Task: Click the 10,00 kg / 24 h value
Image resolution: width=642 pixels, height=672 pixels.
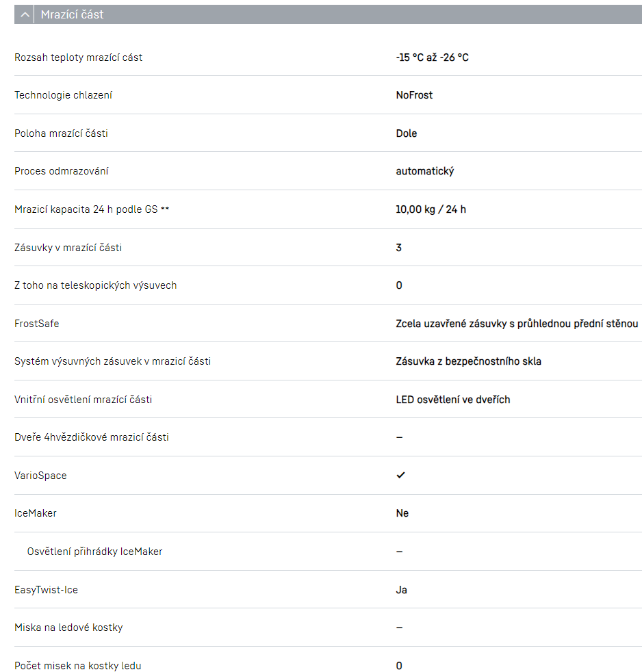Action: coord(431,209)
